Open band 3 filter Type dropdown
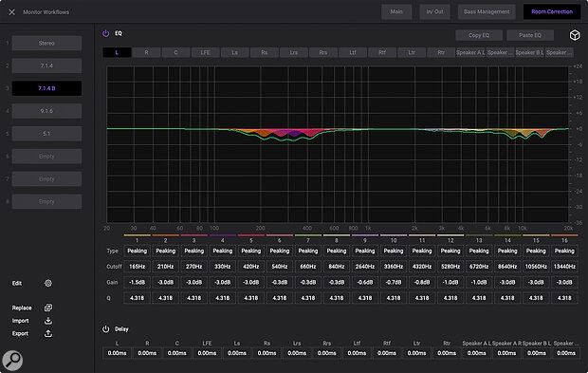The width and height of the screenshot is (588, 373). tap(193, 252)
